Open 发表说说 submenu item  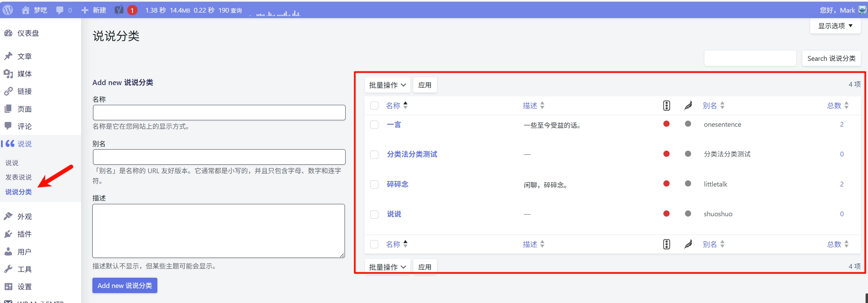coord(18,177)
